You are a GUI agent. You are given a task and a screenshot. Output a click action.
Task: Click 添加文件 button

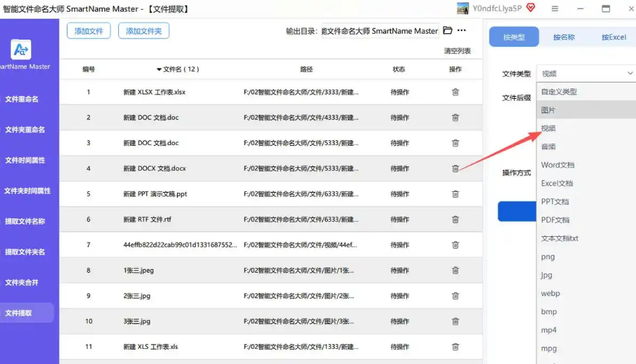(88, 31)
